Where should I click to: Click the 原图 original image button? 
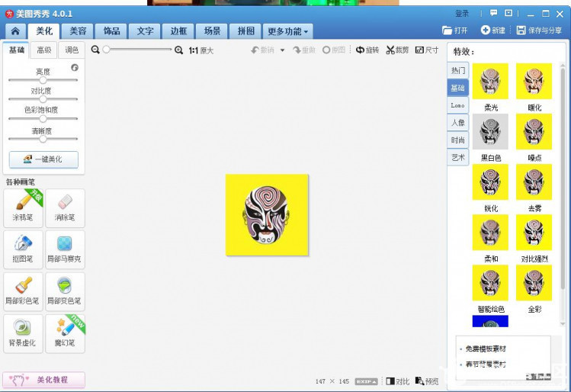(334, 50)
